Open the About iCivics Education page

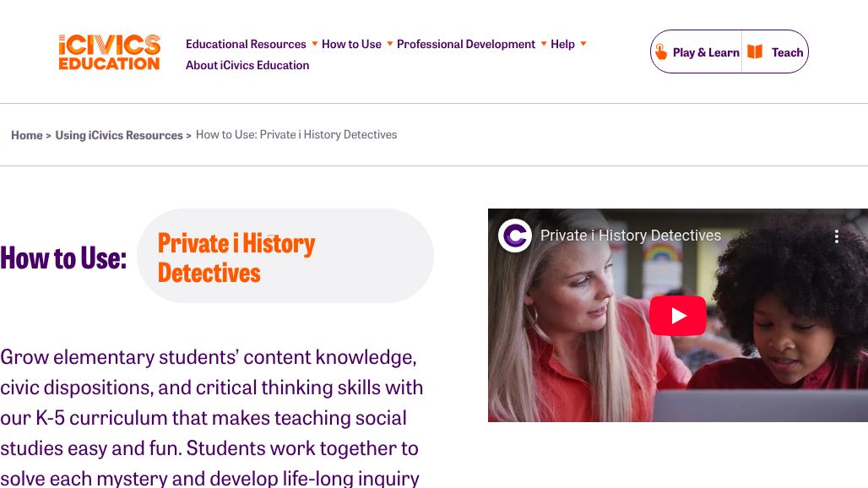(247, 65)
